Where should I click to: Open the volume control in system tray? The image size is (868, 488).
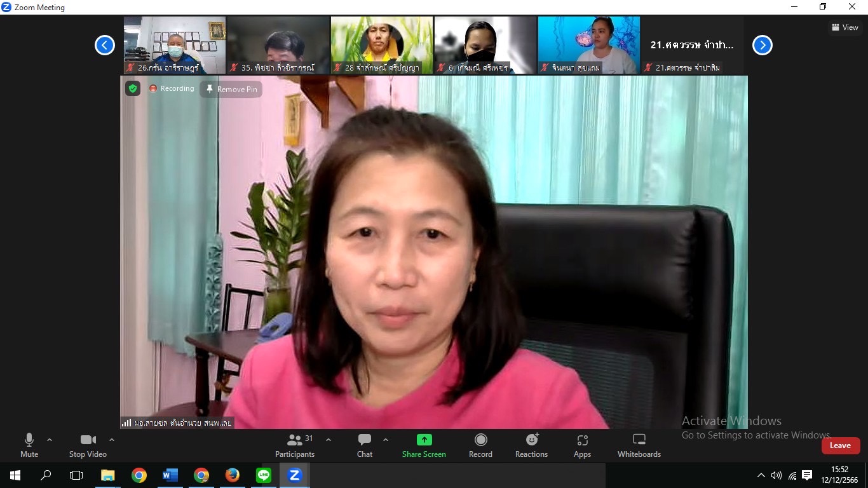(776, 475)
